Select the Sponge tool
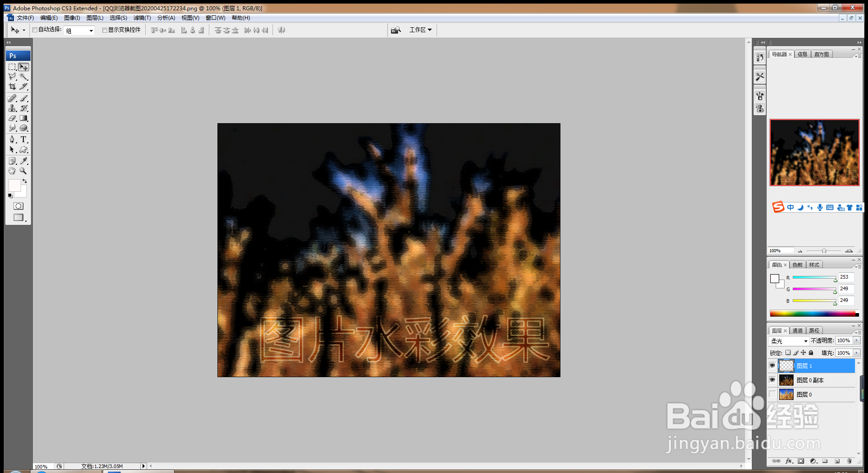The height and width of the screenshot is (473, 868). pyautogui.click(x=24, y=128)
